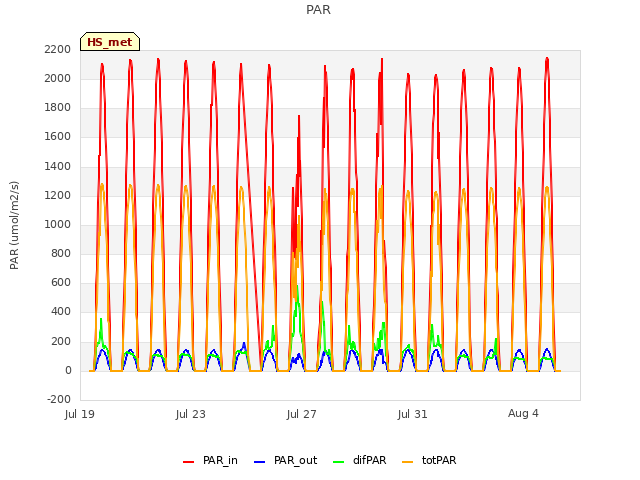
Task: Click the 2000 y-axis tick label
Action: (x=58, y=78)
